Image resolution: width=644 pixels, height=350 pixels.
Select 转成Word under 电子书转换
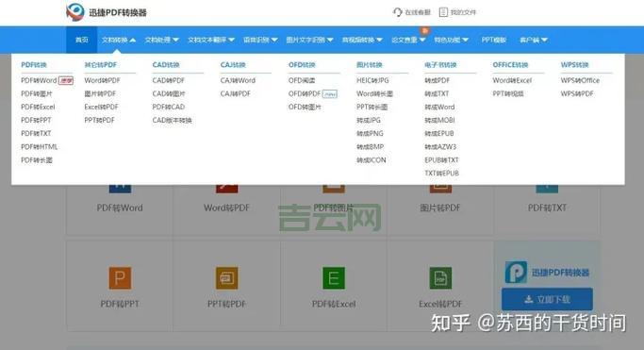point(439,107)
